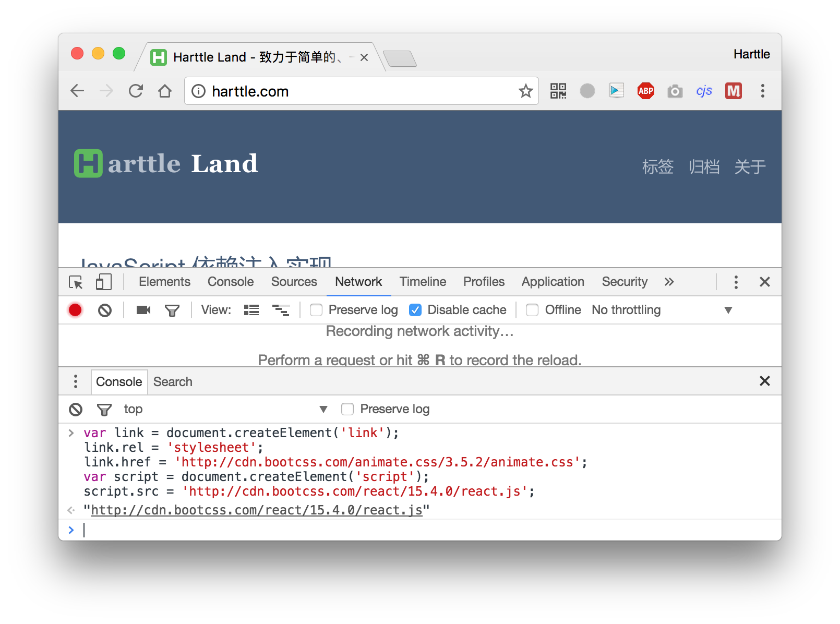The image size is (840, 624).
Task: Open network request filters
Action: pos(172,310)
